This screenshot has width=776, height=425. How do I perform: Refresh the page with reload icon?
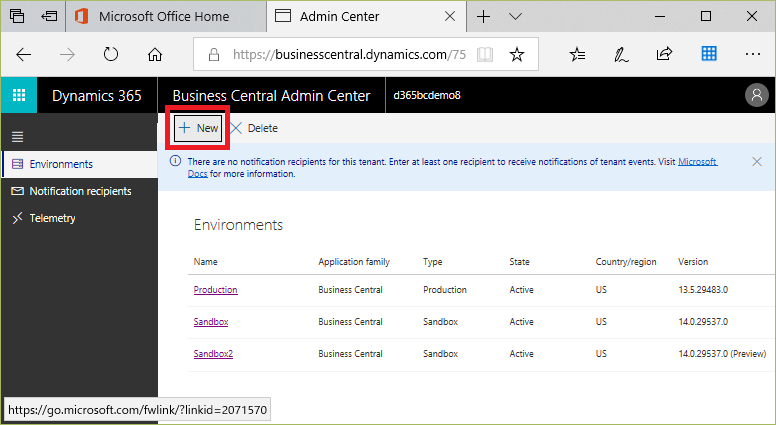click(111, 54)
